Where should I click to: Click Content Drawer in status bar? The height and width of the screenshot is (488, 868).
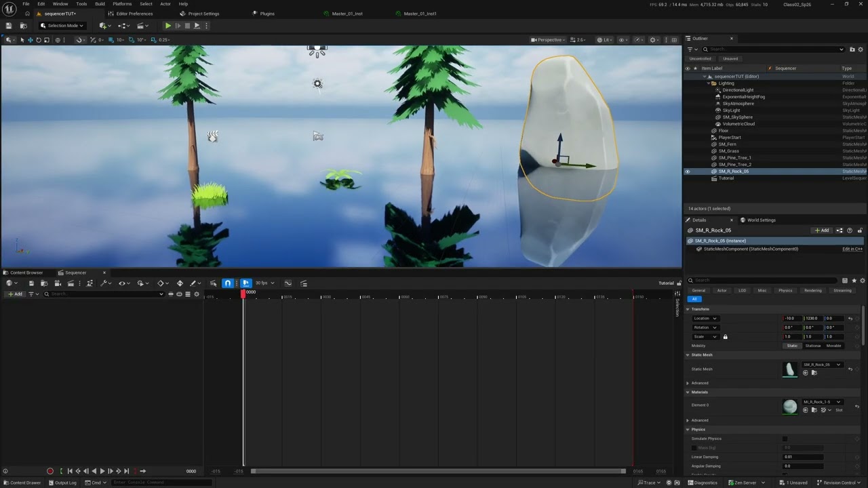click(x=22, y=483)
